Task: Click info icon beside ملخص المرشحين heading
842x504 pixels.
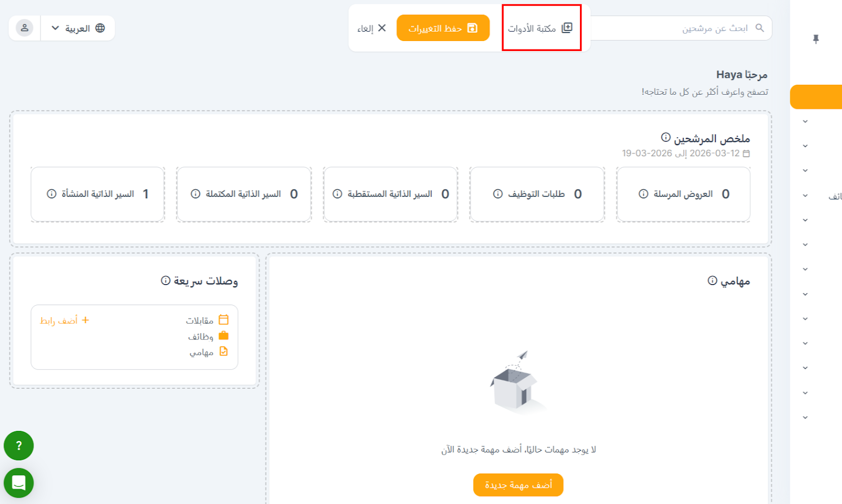Action: (666, 137)
